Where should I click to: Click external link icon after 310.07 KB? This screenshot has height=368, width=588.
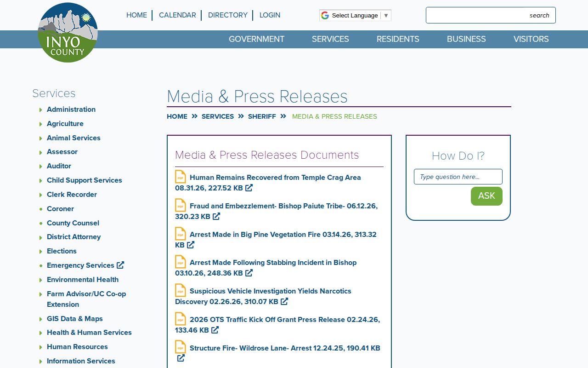(x=284, y=301)
